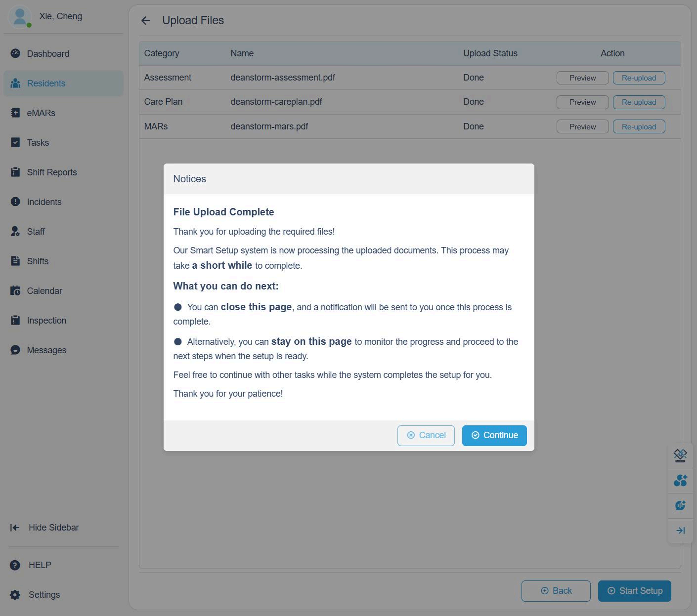
Task: Click the user avatar for Xie, Cheng
Action: [x=20, y=17]
